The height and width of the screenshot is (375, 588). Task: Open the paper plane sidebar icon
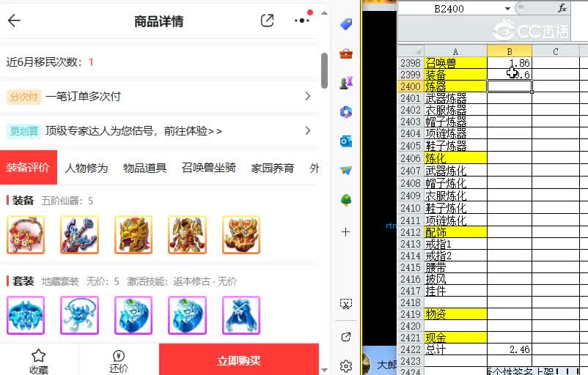pos(346,171)
